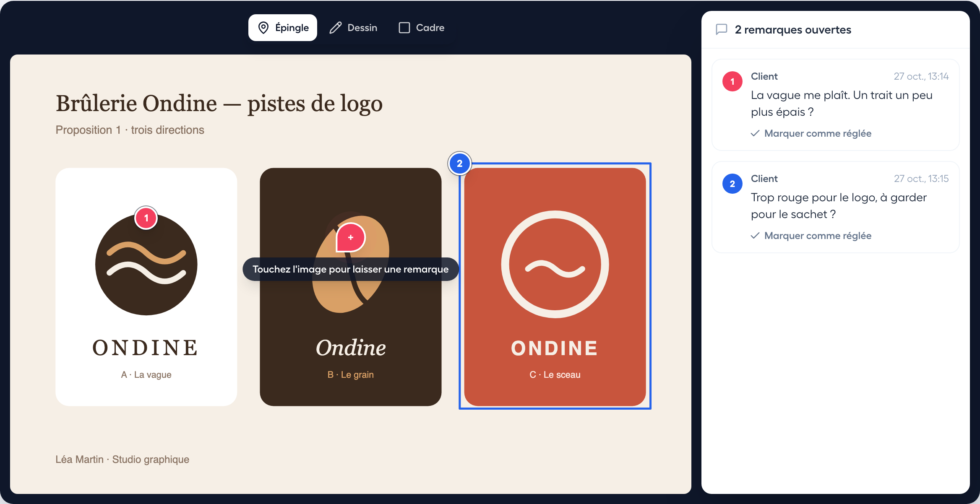
Task: Click red pin marker 1 on the wave logo
Action: 146,218
